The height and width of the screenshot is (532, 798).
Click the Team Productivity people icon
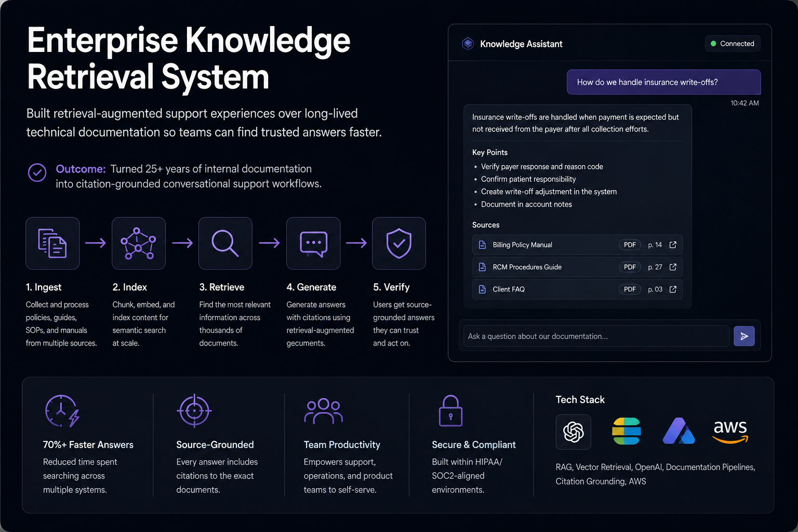[x=323, y=411]
